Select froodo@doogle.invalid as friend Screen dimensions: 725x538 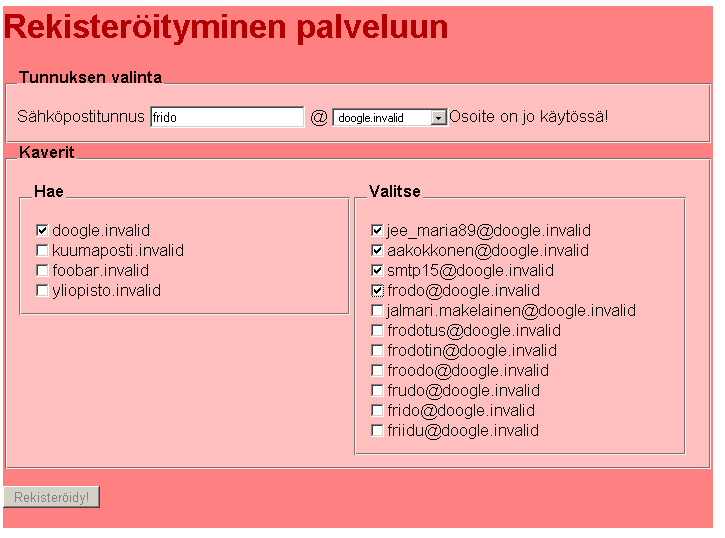[377, 371]
